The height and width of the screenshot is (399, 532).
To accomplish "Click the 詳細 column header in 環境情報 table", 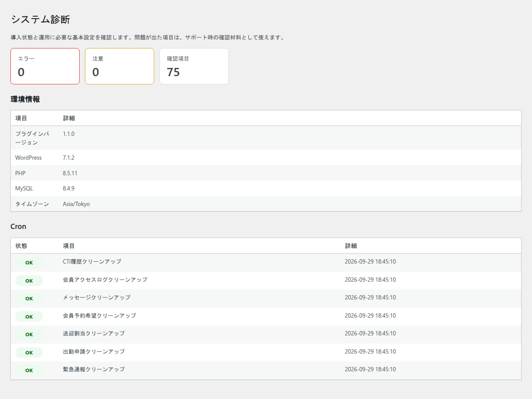I will pos(69,118).
